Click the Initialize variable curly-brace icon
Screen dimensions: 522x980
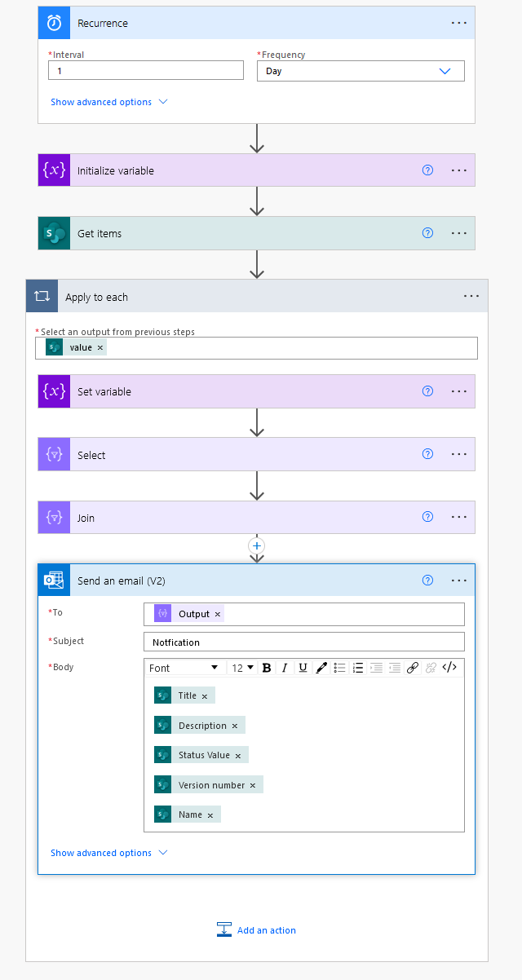point(54,170)
